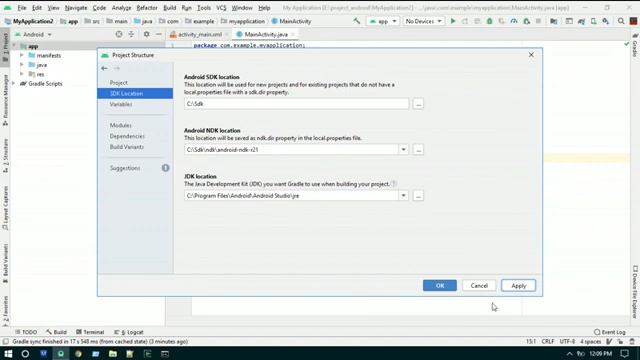Click the Stop square icon in toolbar

[539, 21]
